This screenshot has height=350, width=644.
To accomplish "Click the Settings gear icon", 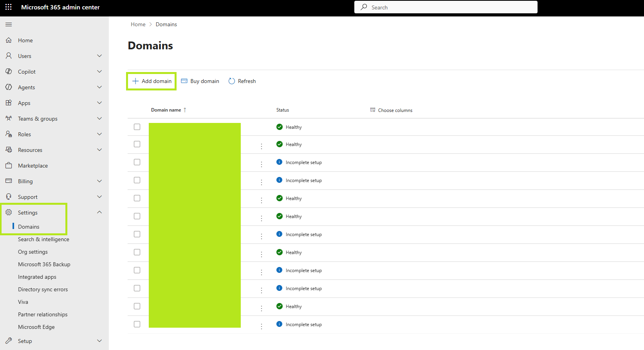I will pyautogui.click(x=9, y=213).
